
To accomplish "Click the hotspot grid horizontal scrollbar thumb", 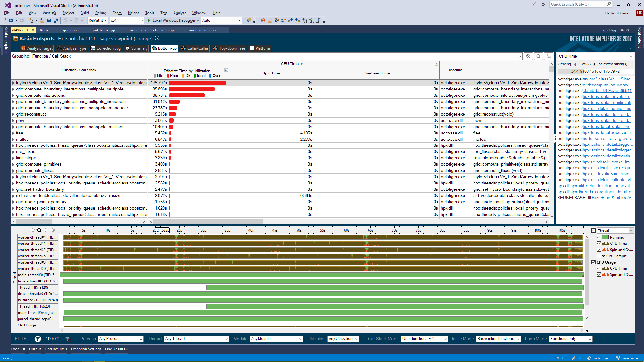I will (x=208, y=222).
